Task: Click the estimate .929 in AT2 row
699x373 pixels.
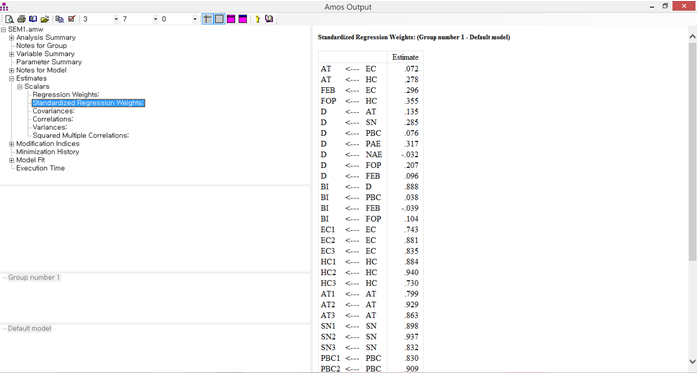Action: coord(411,305)
